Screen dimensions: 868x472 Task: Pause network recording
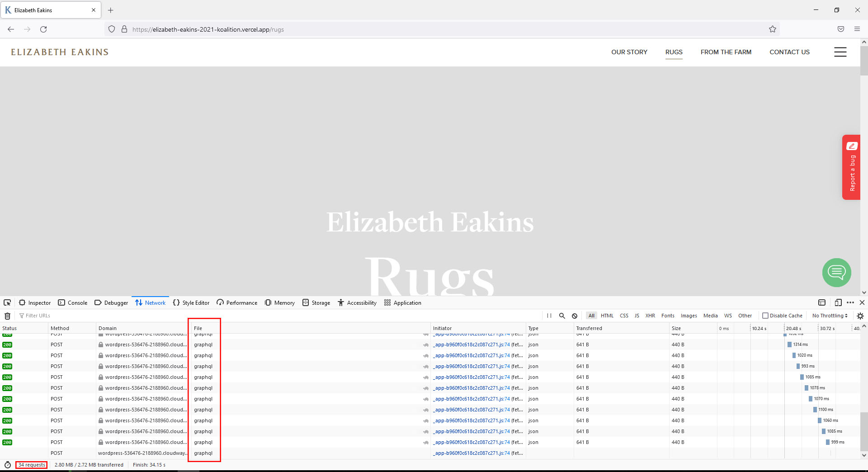coord(549,316)
